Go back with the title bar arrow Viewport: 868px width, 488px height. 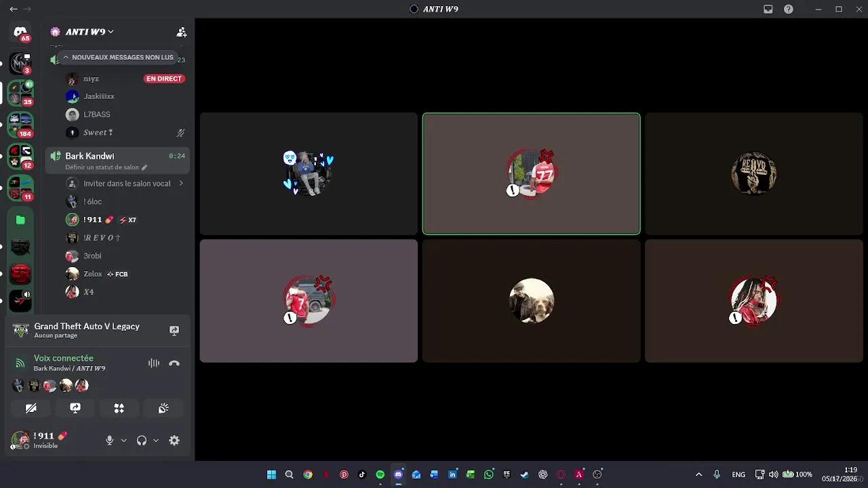pyautogui.click(x=13, y=9)
